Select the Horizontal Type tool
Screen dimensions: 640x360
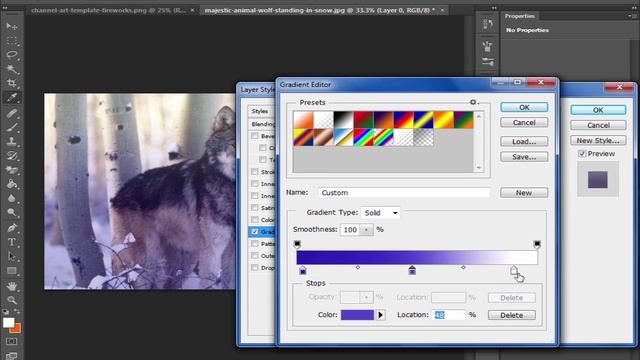11,242
